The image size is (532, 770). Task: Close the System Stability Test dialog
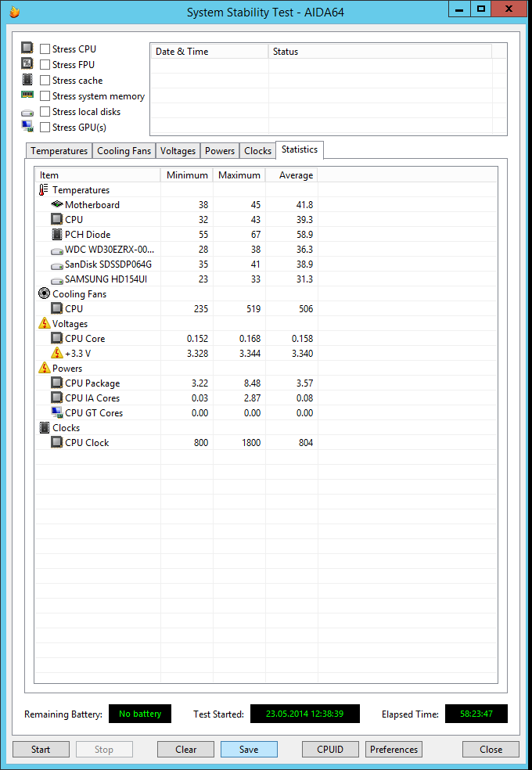(x=491, y=750)
